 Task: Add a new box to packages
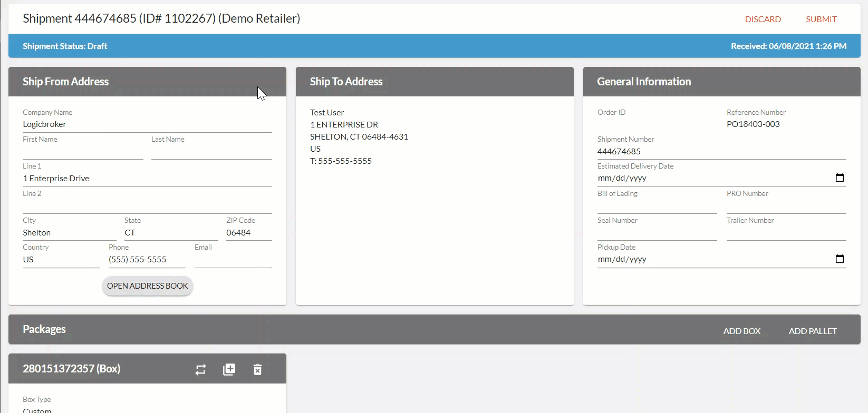(741, 331)
